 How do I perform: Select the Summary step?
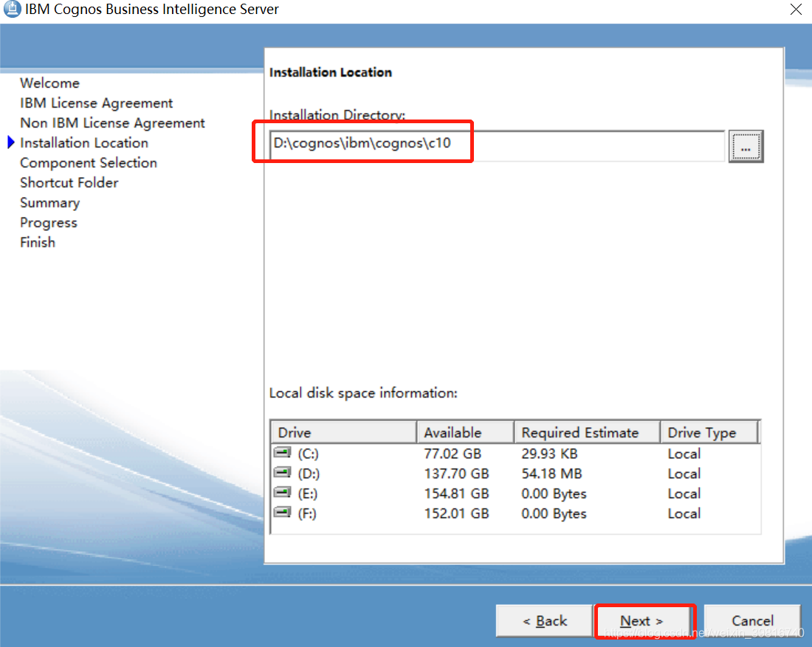pos(49,203)
